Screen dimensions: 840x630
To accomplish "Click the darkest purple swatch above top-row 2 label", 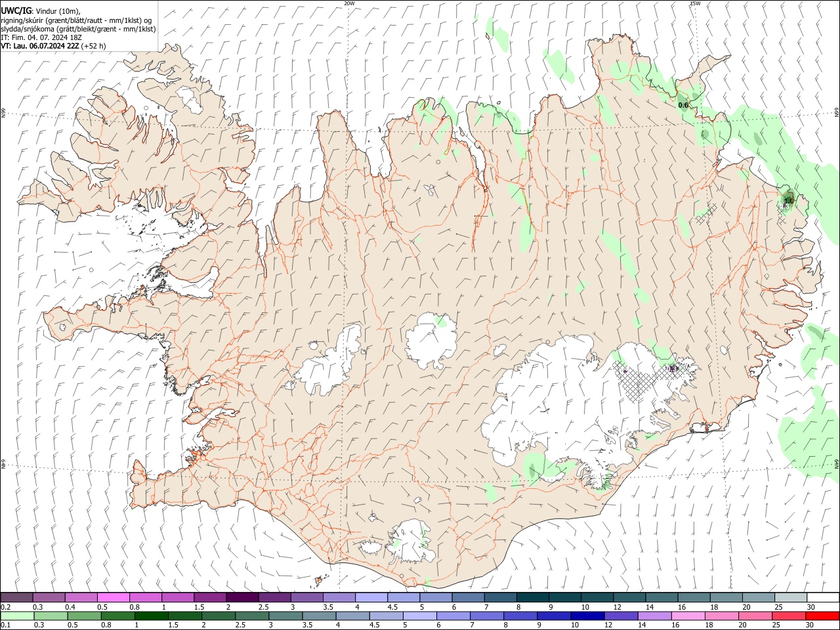I will [242, 597].
